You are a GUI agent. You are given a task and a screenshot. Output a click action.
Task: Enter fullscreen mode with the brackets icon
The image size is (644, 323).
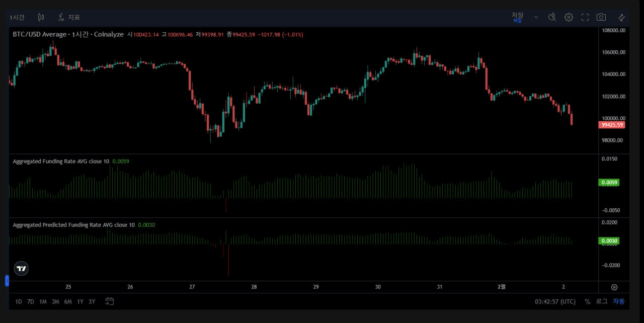coord(585,17)
